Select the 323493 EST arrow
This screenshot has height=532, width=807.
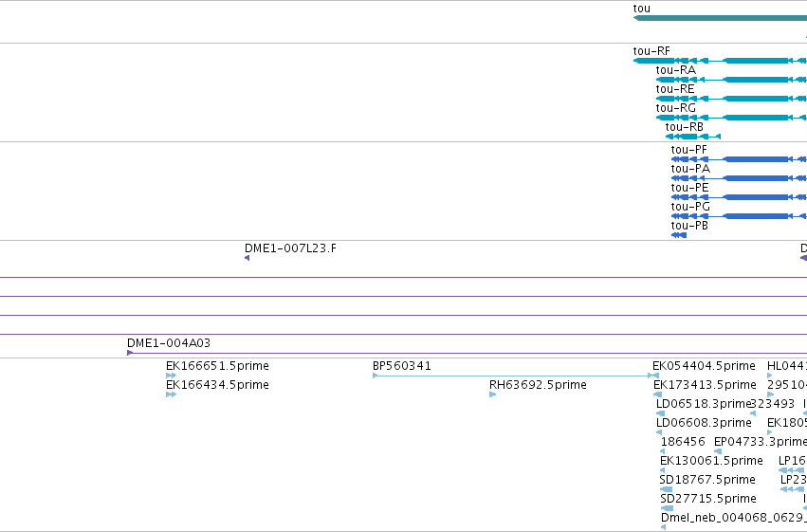pos(753,413)
